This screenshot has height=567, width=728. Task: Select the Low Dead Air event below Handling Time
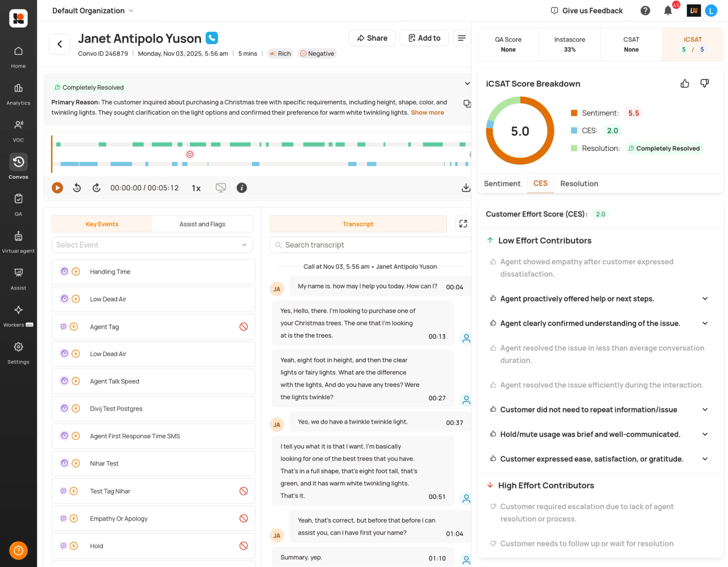click(153, 299)
